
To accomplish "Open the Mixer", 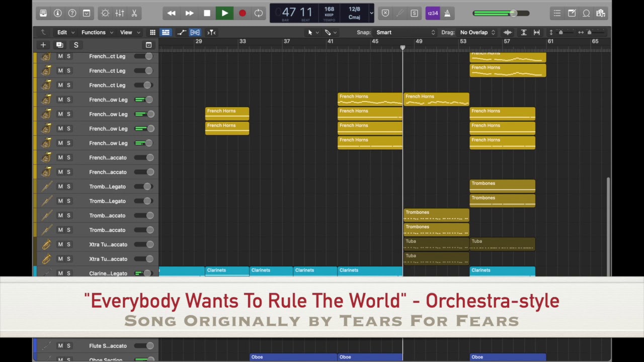I will [120, 13].
